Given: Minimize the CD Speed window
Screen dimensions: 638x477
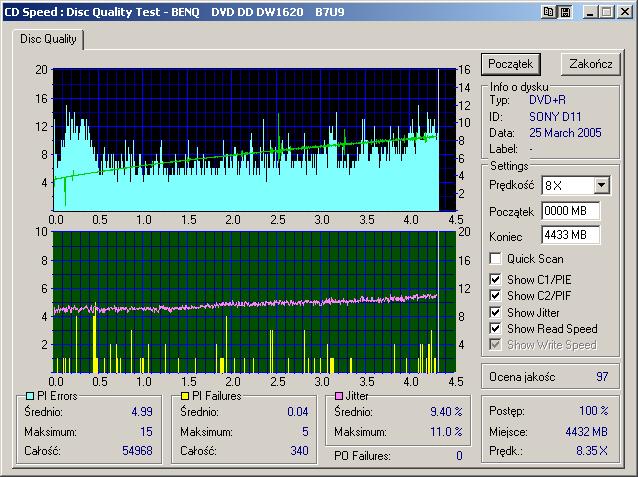Looking at the screenshot, I should (x=590, y=12).
